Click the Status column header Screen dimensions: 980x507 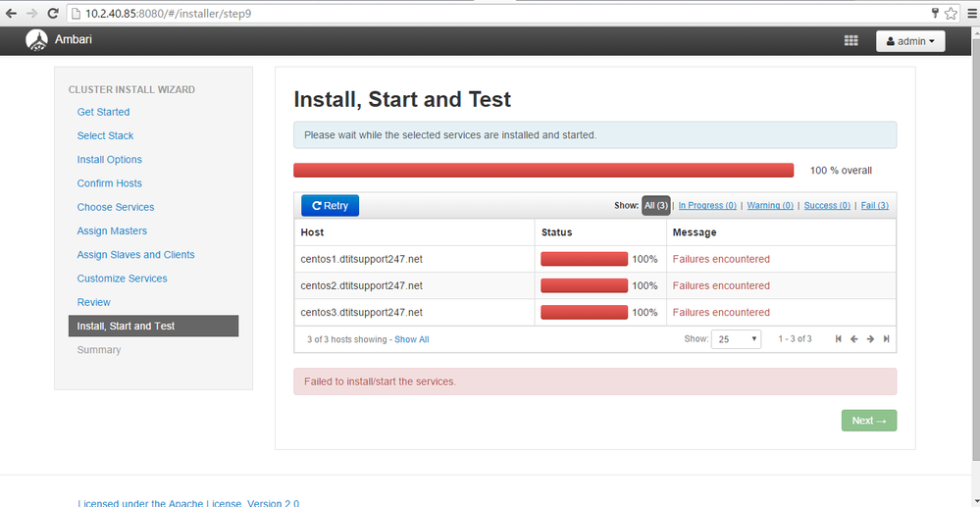coord(556,232)
